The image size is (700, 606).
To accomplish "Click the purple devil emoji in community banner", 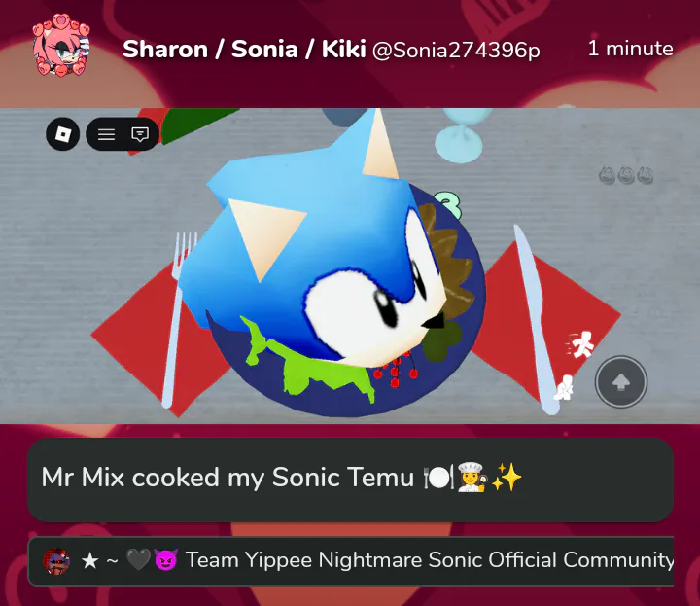I will coord(165,560).
